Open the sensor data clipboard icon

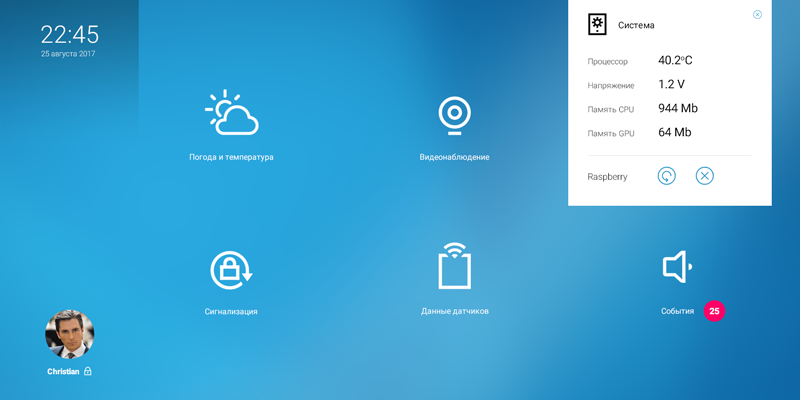pos(455,266)
